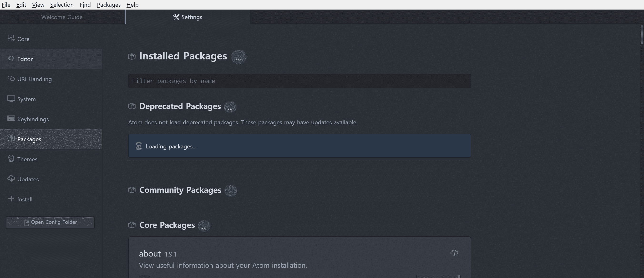Click the vertical scrollbar thumb
This screenshot has height=278, width=644.
[642, 35]
